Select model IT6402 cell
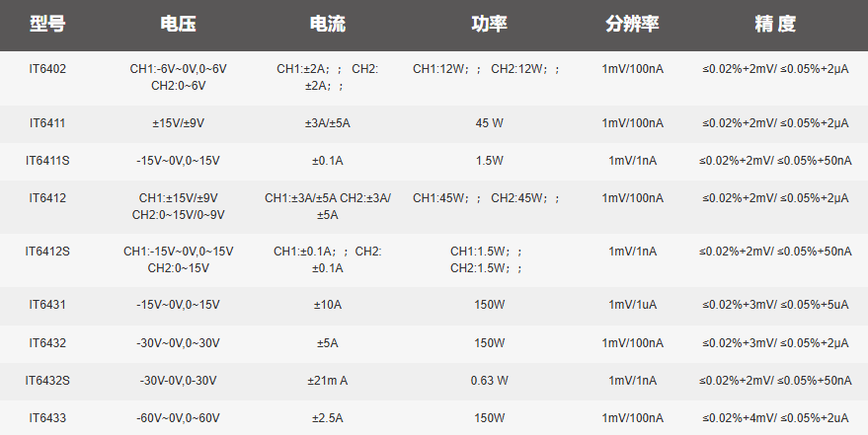The width and height of the screenshot is (868, 435). pos(47,69)
